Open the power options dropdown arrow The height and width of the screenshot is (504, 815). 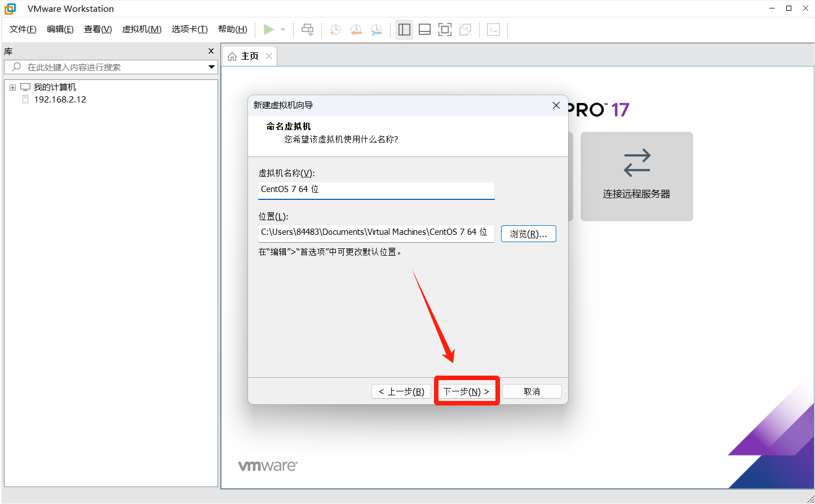click(x=283, y=30)
